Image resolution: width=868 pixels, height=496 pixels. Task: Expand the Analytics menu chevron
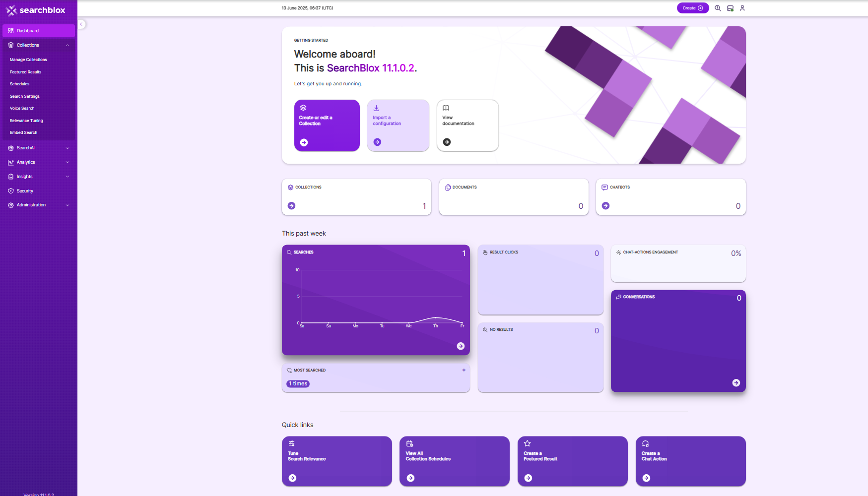pos(67,162)
